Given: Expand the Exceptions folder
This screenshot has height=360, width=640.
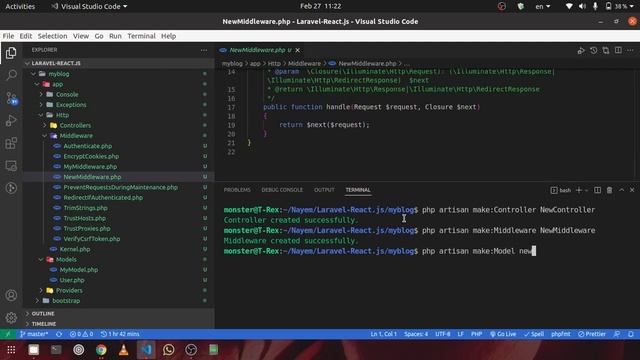Looking at the screenshot, I should [118, 104].
